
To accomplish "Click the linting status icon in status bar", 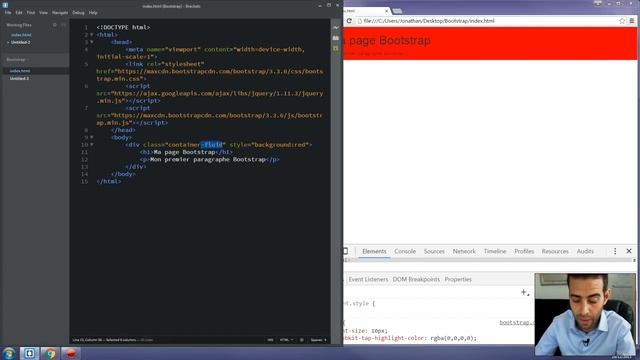I will pyautogui.click(x=302, y=340).
